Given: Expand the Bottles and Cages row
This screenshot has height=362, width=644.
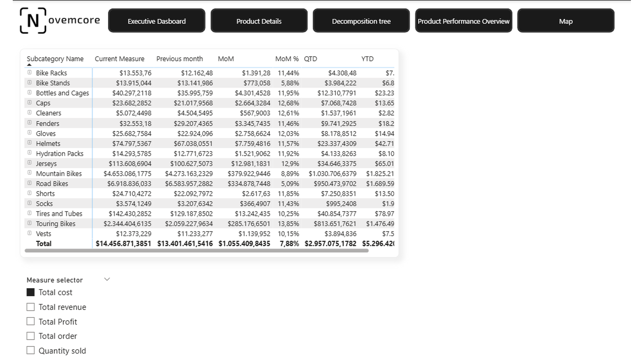Looking at the screenshot, I should (x=30, y=93).
